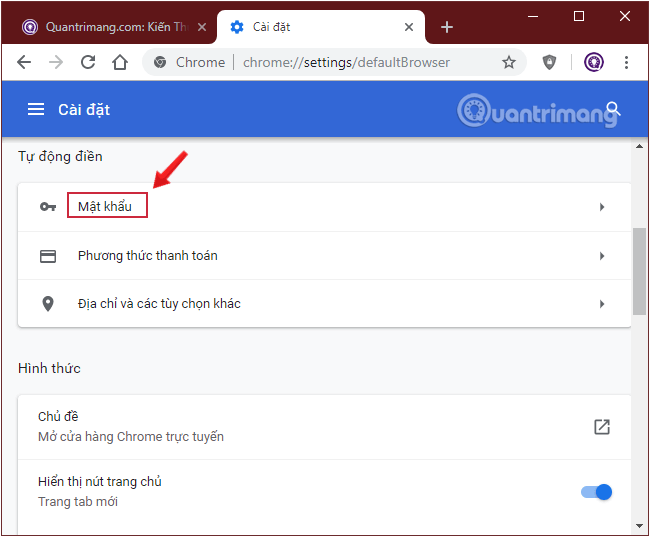Go back with the browser back arrow

pos(24,62)
